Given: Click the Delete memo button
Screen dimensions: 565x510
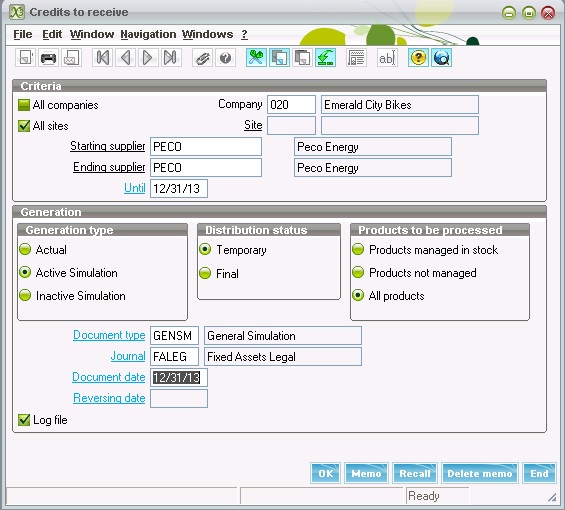Looking at the screenshot, I should tap(480, 473).
